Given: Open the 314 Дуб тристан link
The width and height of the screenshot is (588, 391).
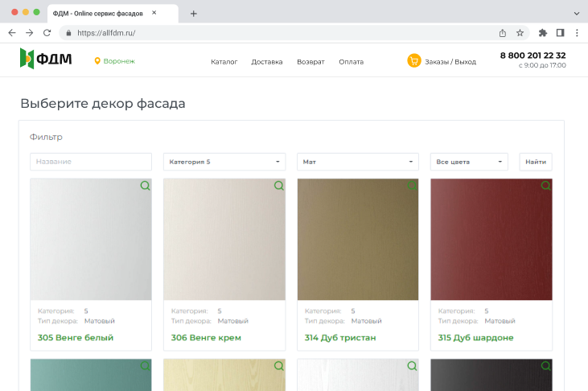Looking at the screenshot, I should (x=340, y=338).
